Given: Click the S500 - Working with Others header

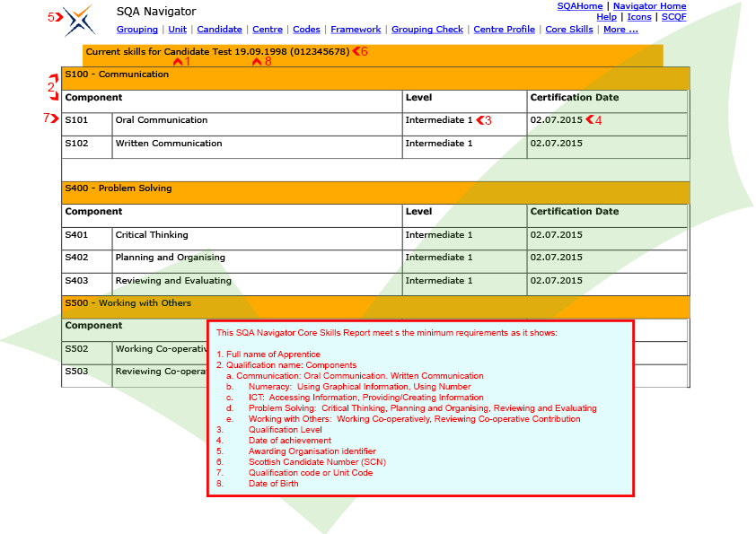Looking at the screenshot, I should [x=375, y=307].
